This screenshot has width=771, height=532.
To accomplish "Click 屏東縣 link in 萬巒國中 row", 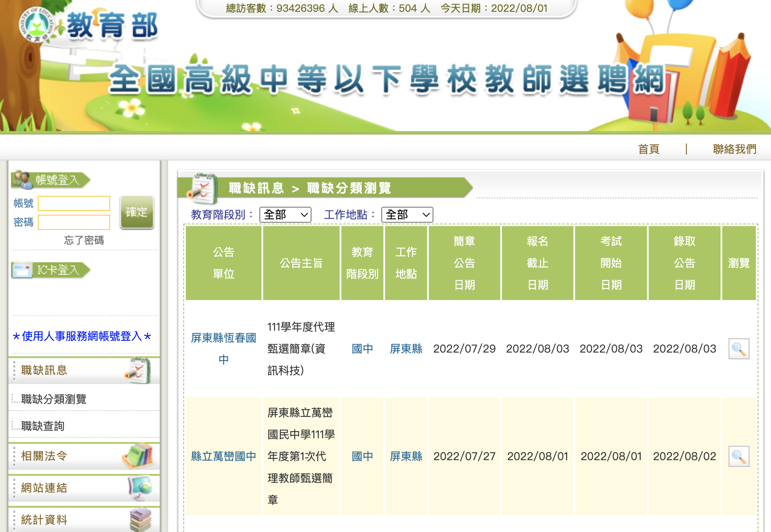I will (406, 456).
